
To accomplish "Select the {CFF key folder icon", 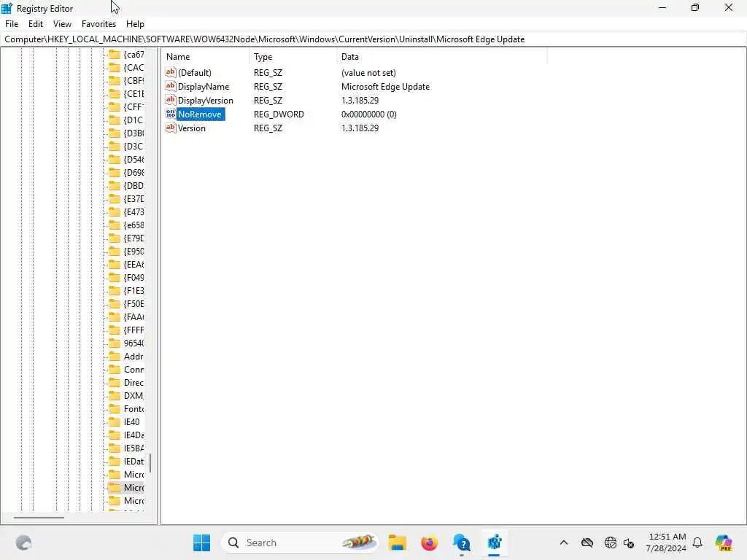I will 115,106.
